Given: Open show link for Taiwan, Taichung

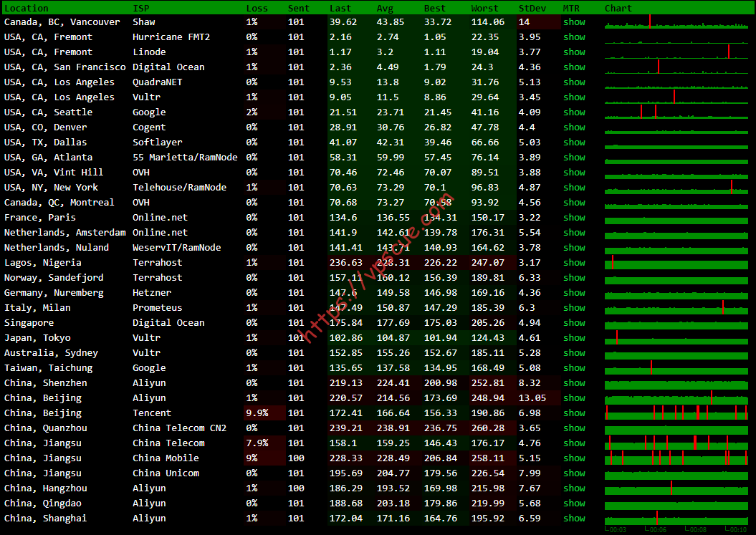Looking at the screenshot, I should click(x=574, y=367).
